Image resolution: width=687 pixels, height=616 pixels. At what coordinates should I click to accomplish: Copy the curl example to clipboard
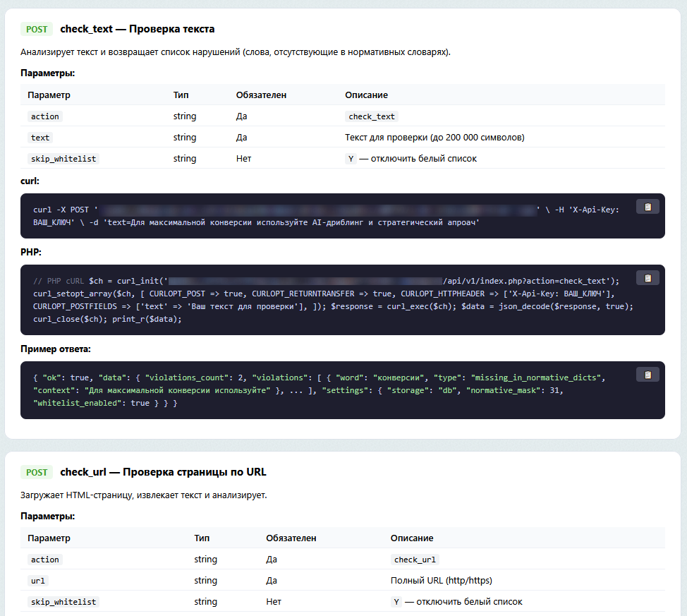(x=647, y=206)
